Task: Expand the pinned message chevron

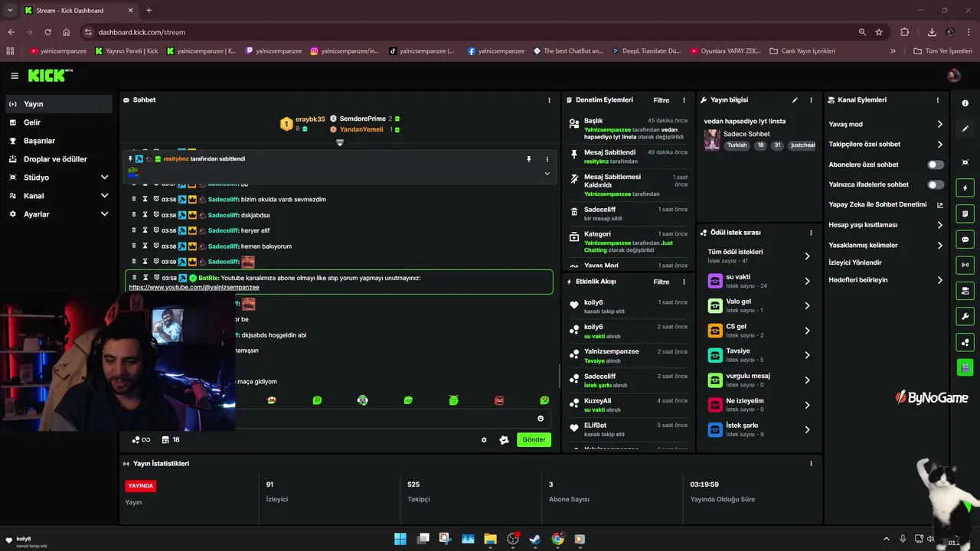Action: pyautogui.click(x=547, y=174)
